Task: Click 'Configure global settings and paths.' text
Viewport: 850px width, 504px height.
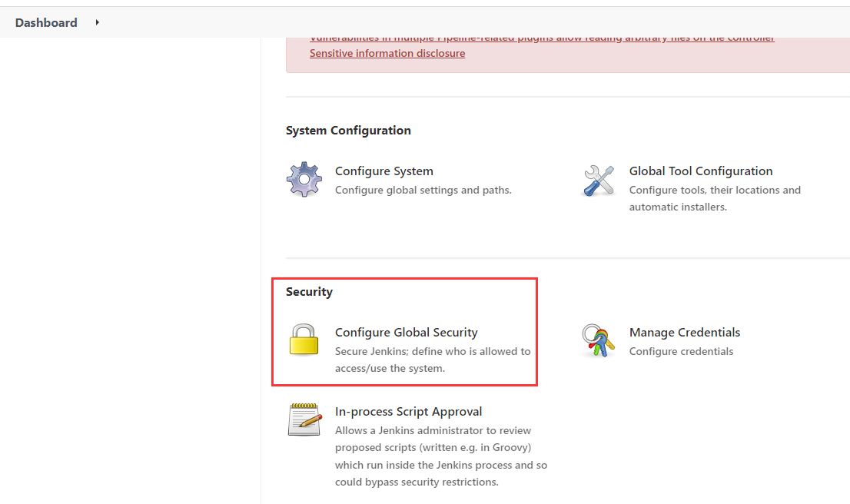Action: pyautogui.click(x=423, y=190)
